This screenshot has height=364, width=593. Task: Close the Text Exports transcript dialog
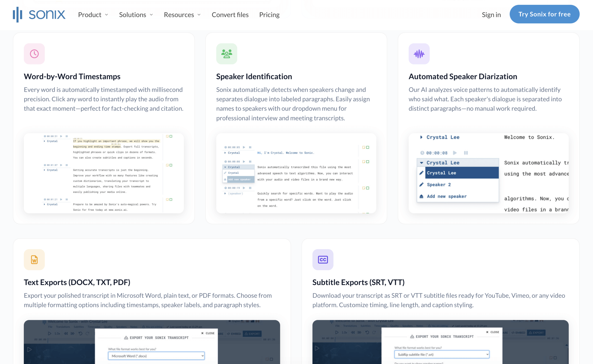[x=208, y=333]
